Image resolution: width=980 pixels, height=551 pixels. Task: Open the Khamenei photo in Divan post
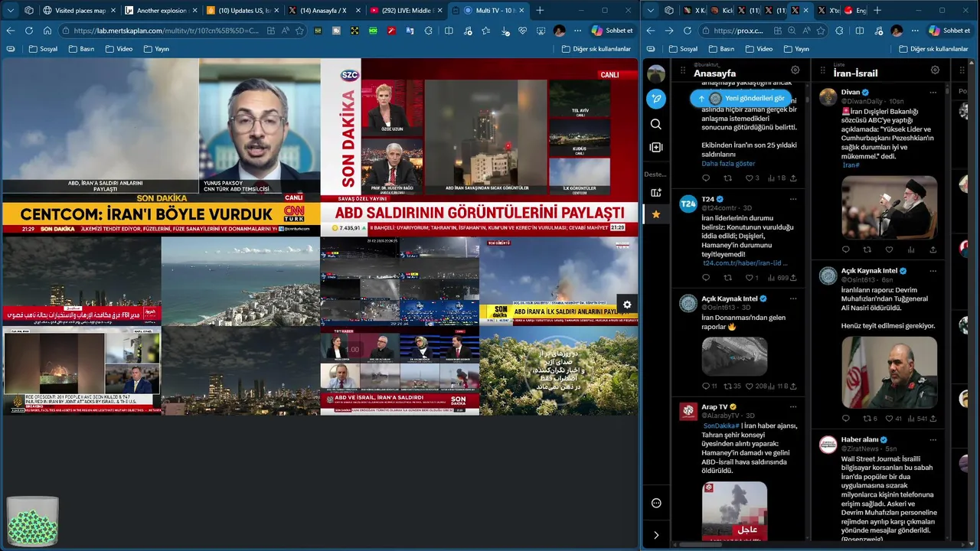click(889, 207)
